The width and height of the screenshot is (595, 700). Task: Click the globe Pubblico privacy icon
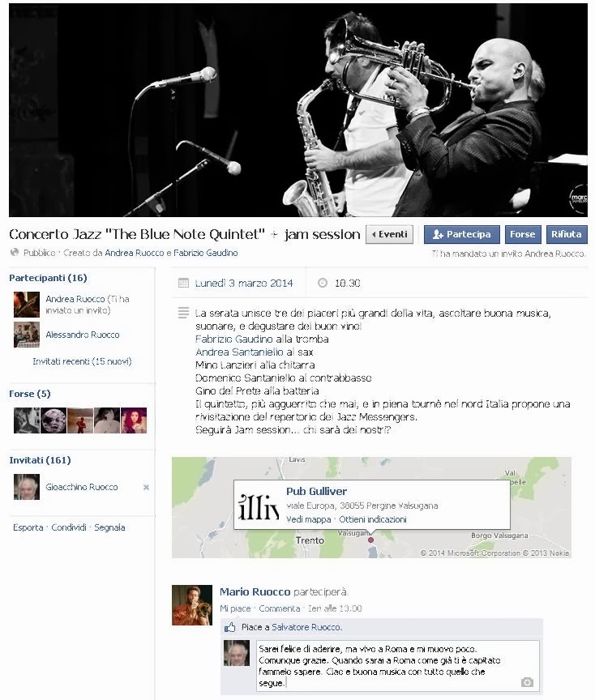[x=15, y=252]
